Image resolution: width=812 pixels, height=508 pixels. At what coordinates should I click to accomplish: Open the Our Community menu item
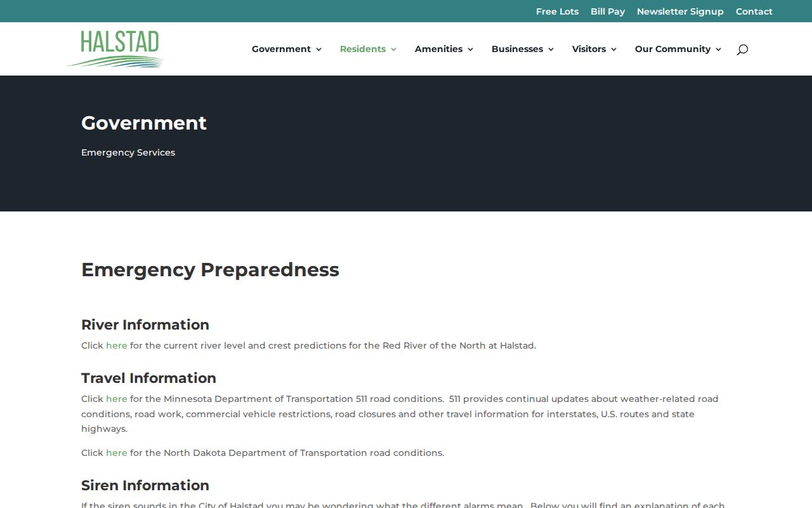click(672, 49)
